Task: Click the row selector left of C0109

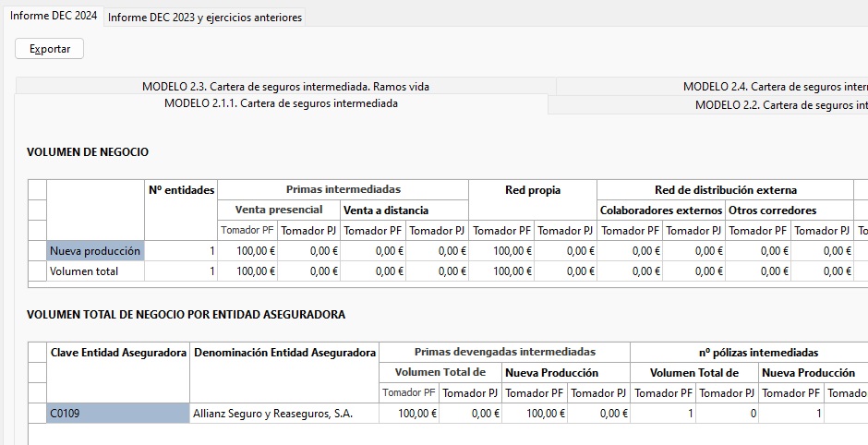Action: pyautogui.click(x=37, y=414)
